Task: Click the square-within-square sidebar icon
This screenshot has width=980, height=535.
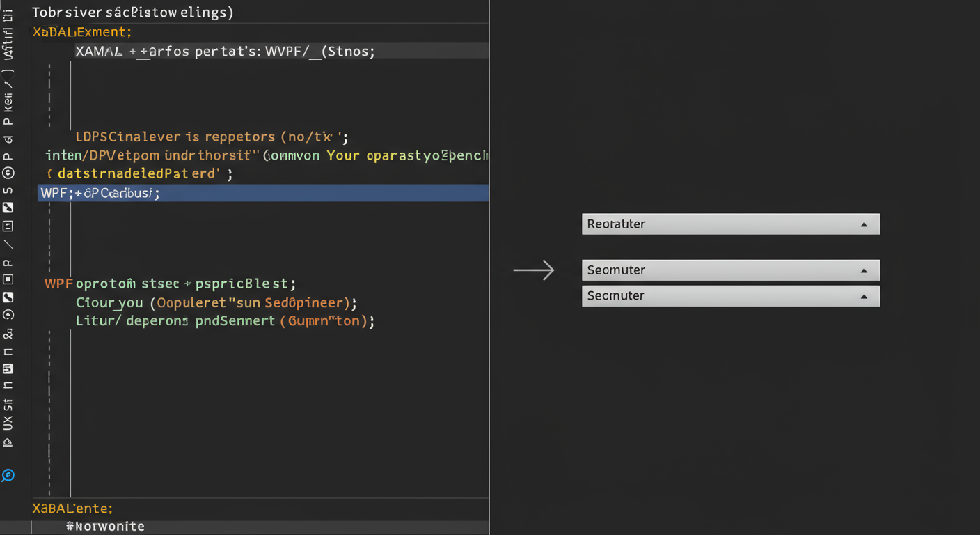Action: [8, 279]
